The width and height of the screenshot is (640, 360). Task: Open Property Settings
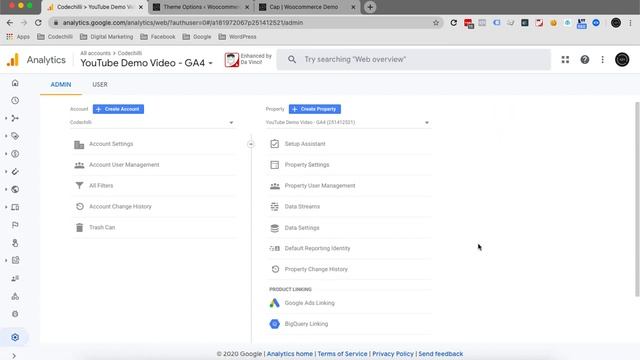(x=307, y=165)
